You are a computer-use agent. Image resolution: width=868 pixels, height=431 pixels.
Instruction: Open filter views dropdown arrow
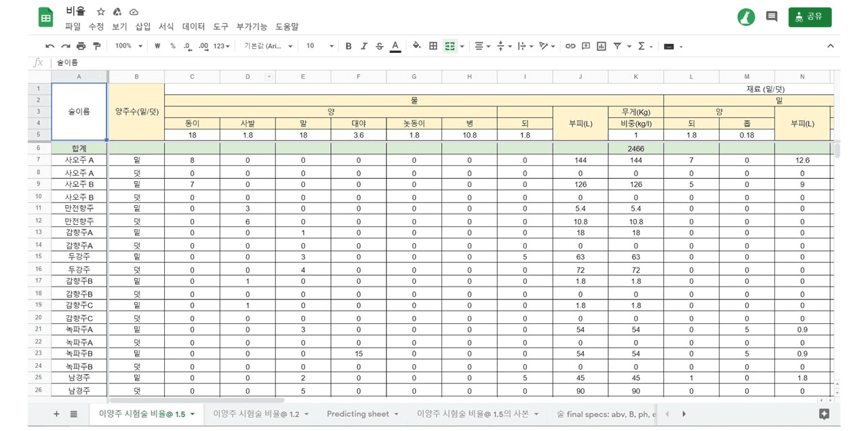click(x=629, y=47)
